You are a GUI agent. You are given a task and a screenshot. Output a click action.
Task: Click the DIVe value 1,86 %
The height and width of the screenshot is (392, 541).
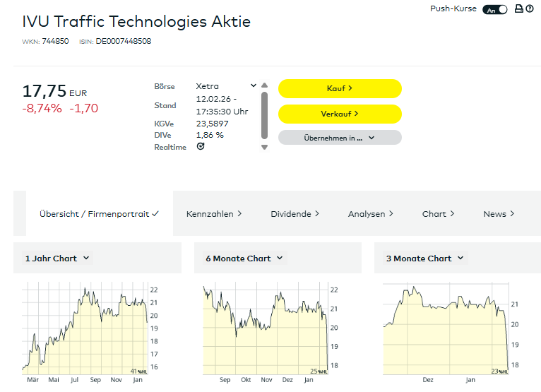coord(210,135)
